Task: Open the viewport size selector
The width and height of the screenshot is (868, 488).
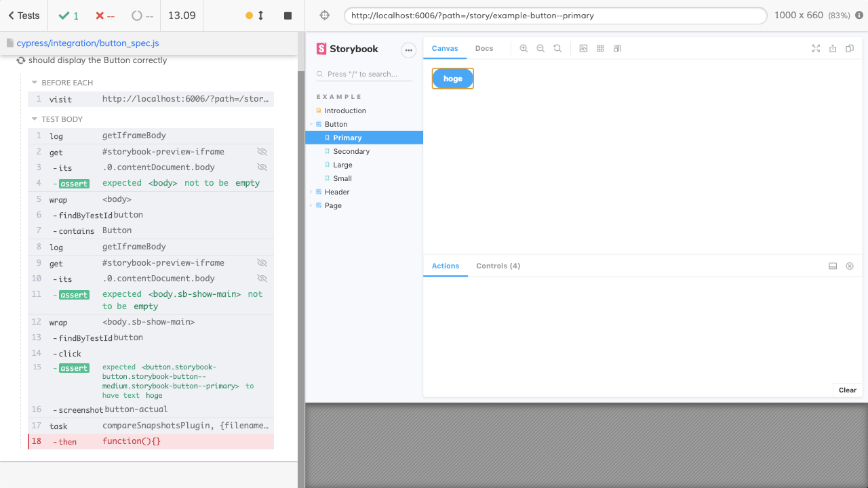Action: pyautogui.click(x=616, y=48)
